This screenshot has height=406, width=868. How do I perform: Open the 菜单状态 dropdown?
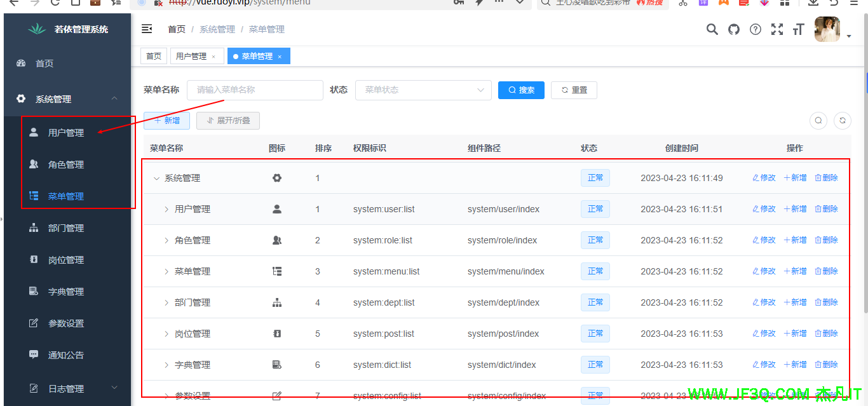tap(423, 90)
